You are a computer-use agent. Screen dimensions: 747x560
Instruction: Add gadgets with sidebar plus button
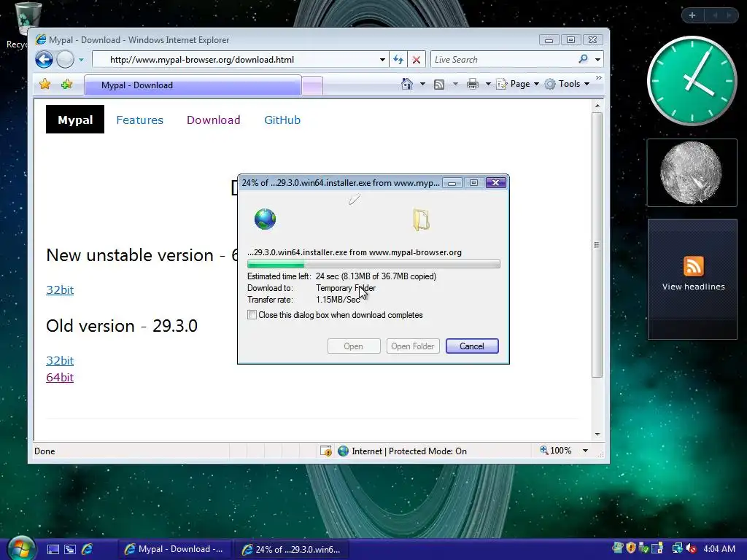(x=692, y=15)
